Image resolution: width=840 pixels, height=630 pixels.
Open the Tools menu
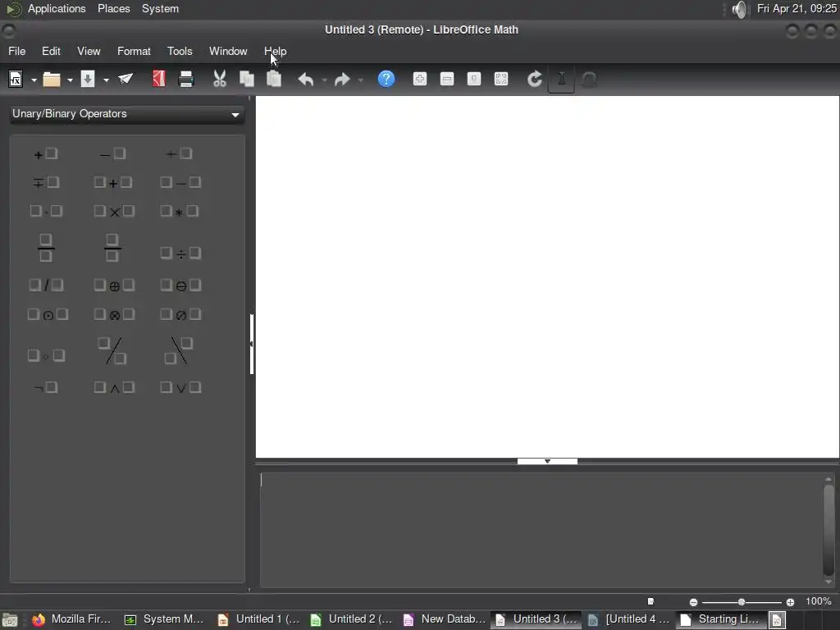point(180,52)
